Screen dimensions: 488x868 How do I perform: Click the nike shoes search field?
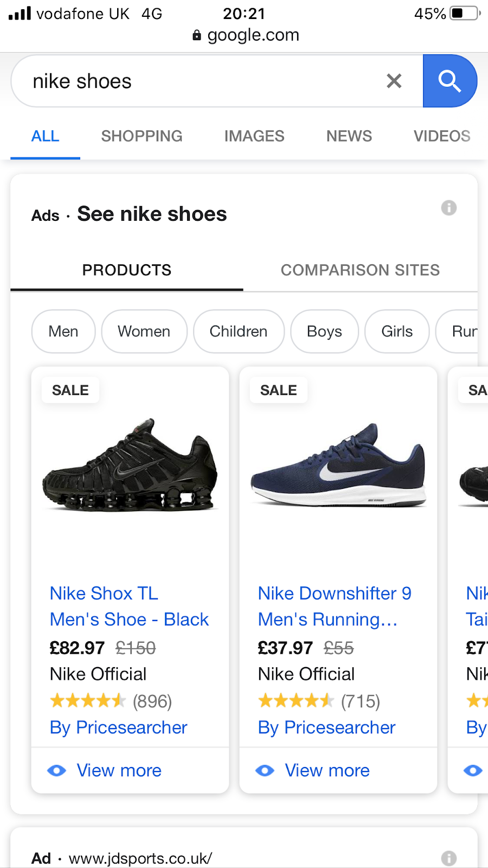201,81
